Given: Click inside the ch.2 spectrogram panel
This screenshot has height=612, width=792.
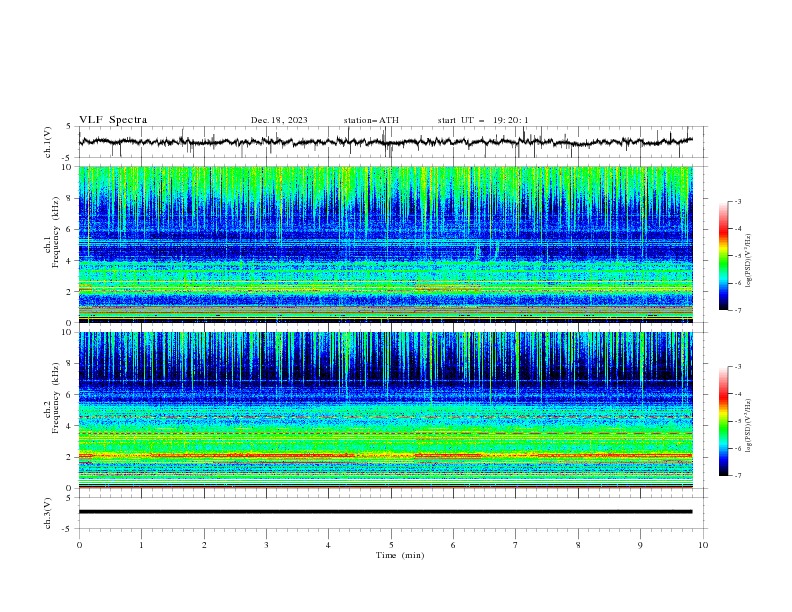Looking at the screenshot, I should [x=385, y=410].
